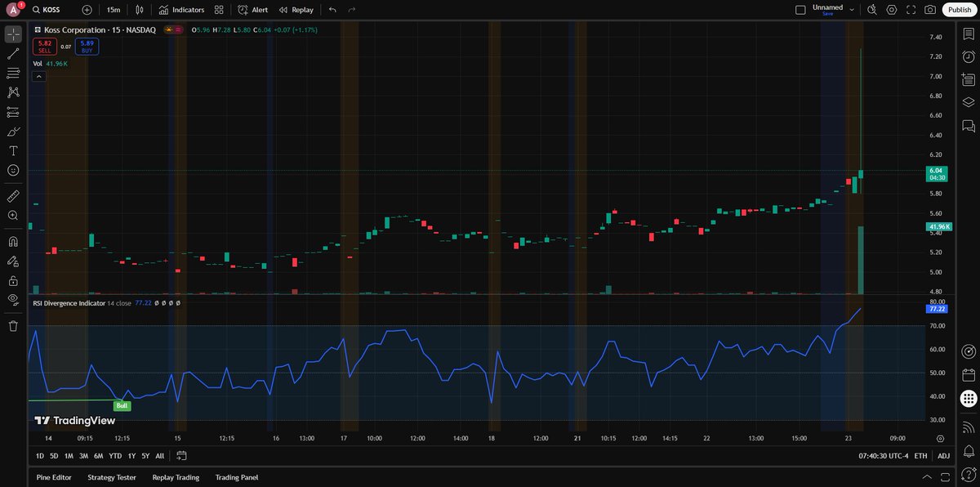Open the apps grid icon in right sidebar
The image size is (980, 487).
pyautogui.click(x=969, y=399)
